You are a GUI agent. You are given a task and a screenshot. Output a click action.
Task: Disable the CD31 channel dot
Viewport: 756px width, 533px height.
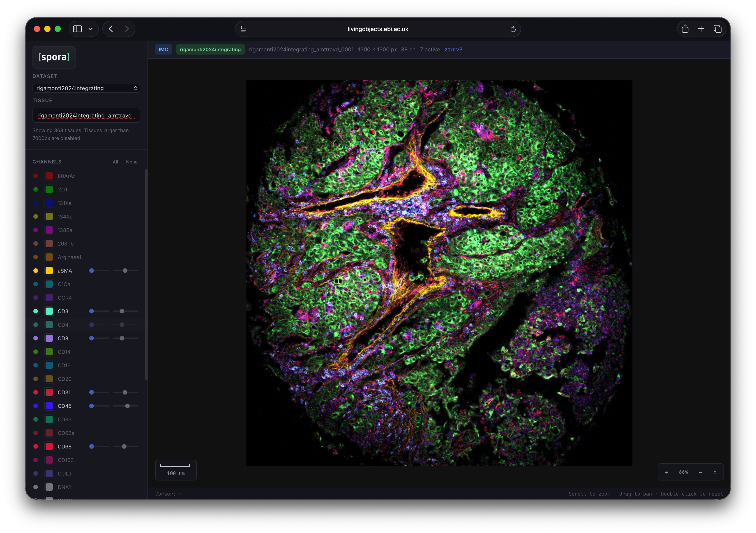tap(36, 393)
